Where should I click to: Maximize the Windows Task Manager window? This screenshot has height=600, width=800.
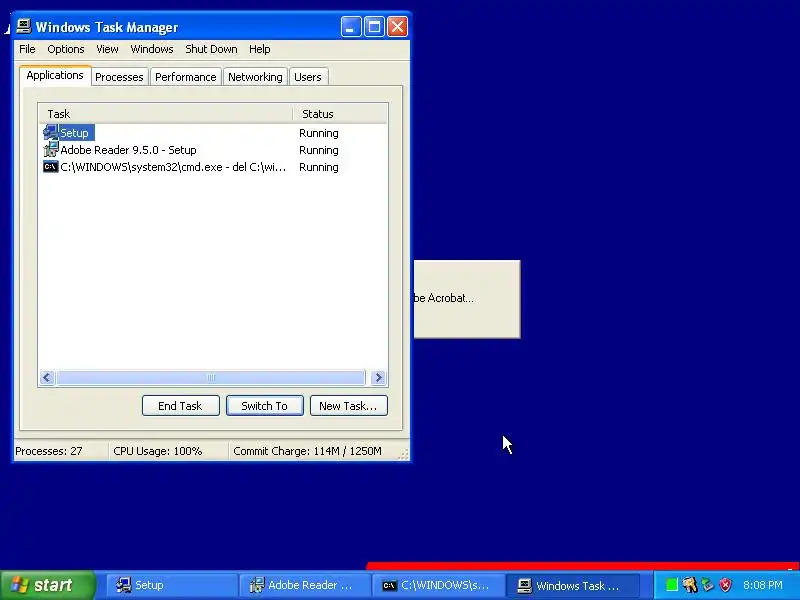pyautogui.click(x=374, y=27)
